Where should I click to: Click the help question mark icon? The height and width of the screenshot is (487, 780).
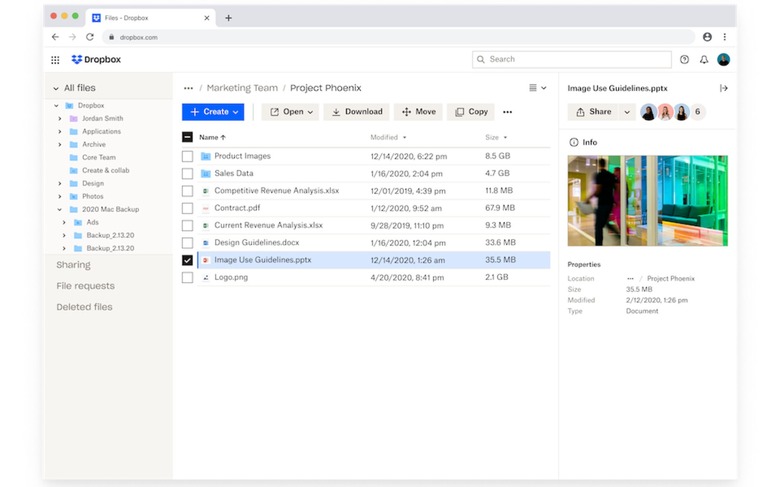pos(684,60)
